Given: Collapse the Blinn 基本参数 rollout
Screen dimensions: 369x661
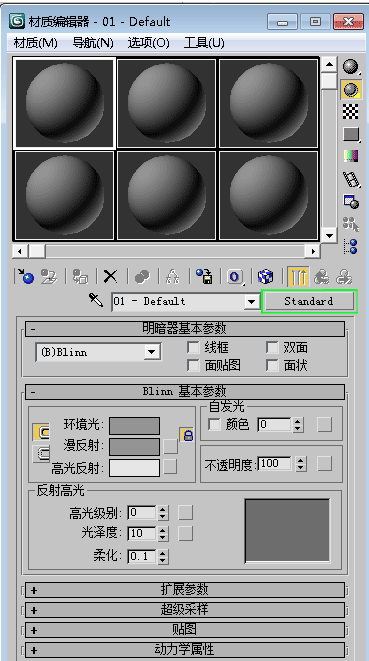Looking at the screenshot, I should pyautogui.click(x=185, y=392).
